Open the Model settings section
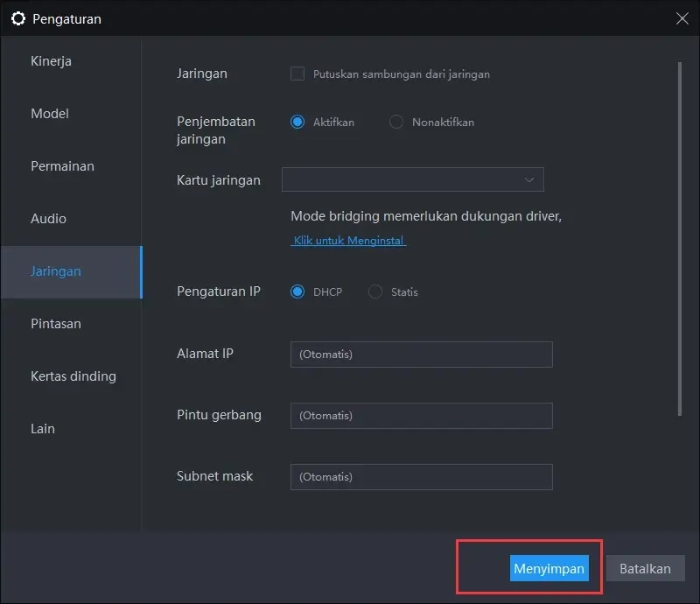This screenshot has height=604, width=700. pyautogui.click(x=49, y=113)
